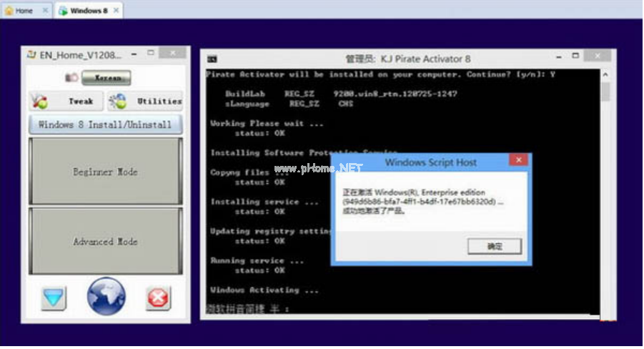Close the Windows 8 tab

tap(116, 11)
